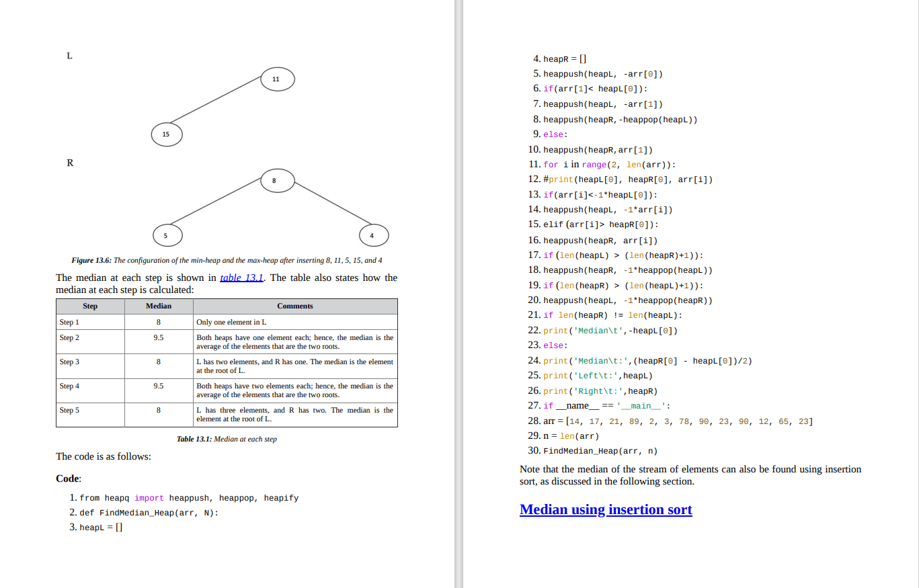Image resolution: width=919 pixels, height=588 pixels.
Task: Follow the Median using insertion sort link
Action: [x=605, y=509]
